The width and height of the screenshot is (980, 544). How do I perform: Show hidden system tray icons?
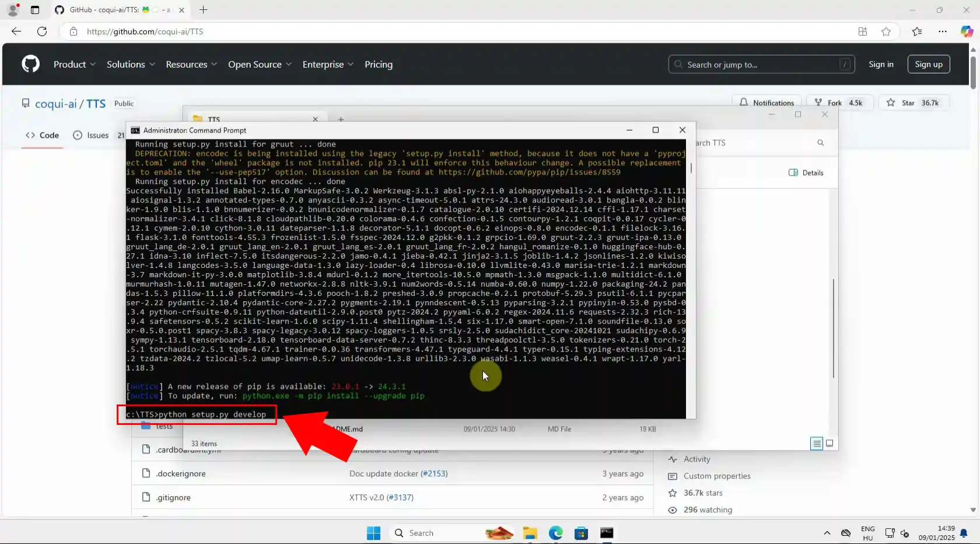coord(827,533)
